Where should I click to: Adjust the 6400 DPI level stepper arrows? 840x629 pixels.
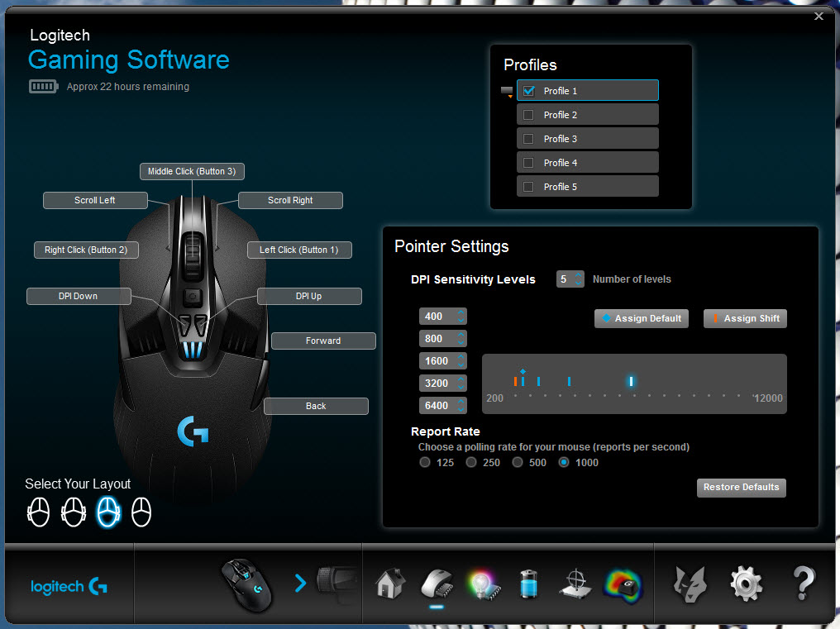pyautogui.click(x=461, y=406)
